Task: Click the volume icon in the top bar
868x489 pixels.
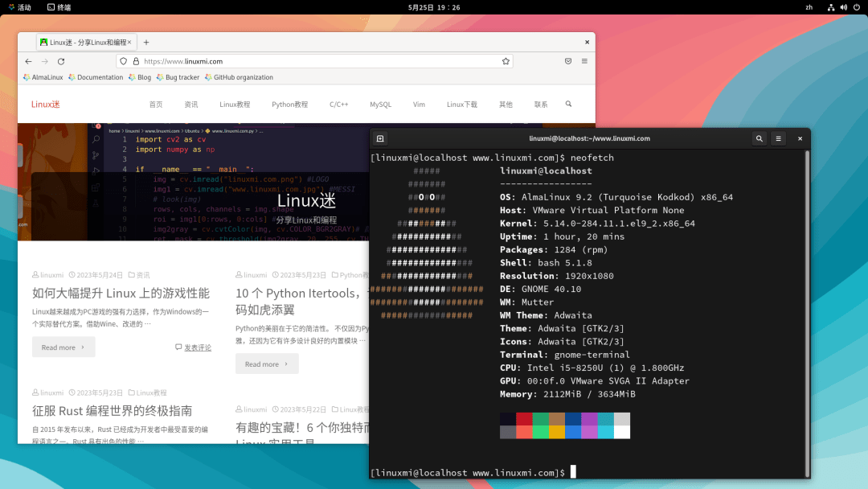Action: (x=843, y=7)
